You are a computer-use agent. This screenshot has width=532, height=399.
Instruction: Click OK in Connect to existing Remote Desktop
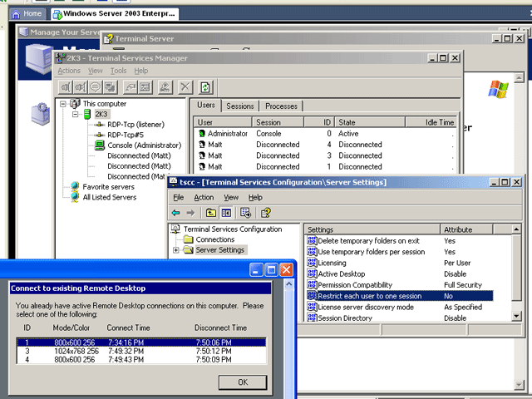point(243,382)
